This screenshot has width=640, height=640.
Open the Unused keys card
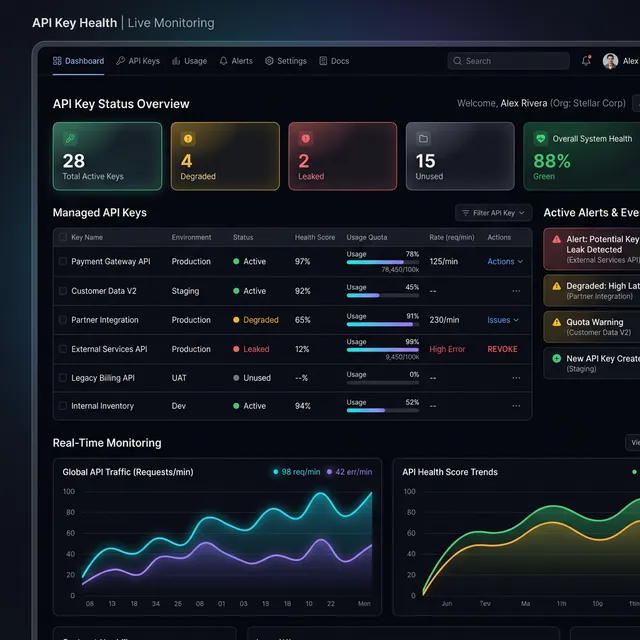(x=460, y=156)
